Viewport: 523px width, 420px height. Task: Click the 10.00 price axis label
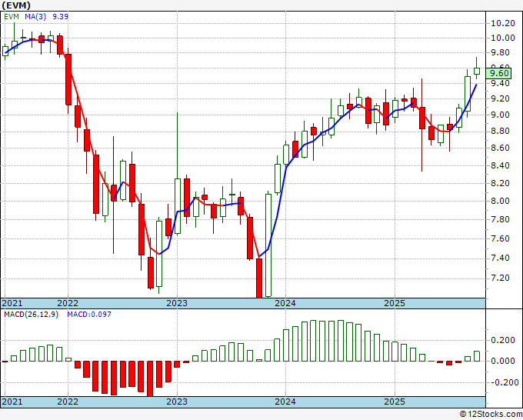[503, 38]
